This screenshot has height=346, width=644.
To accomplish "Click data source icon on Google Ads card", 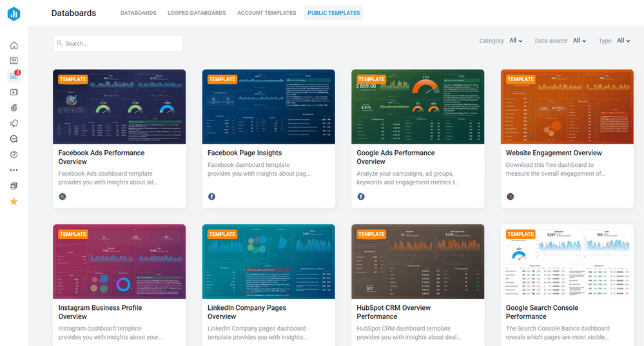I will click(360, 197).
